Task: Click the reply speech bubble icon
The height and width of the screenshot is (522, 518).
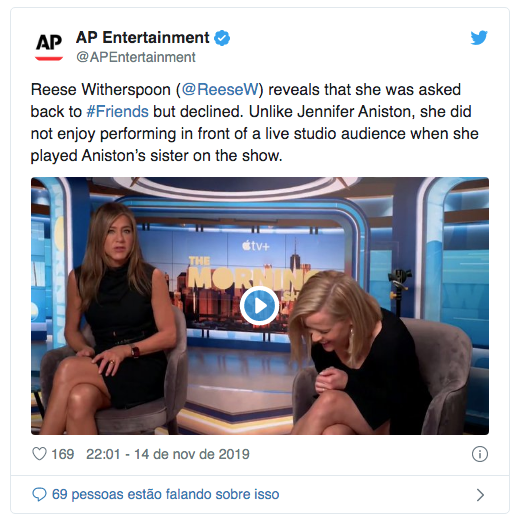Action: click(39, 494)
